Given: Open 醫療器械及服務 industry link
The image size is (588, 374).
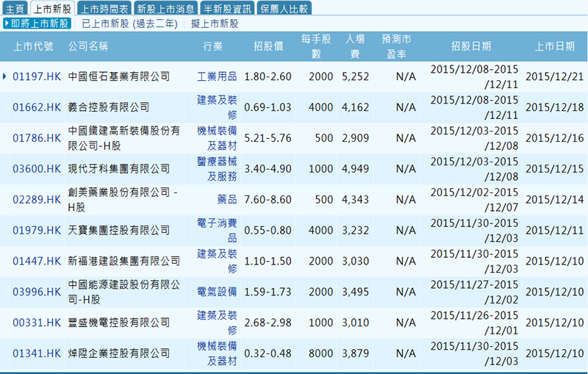Looking at the screenshot, I should [x=217, y=169].
